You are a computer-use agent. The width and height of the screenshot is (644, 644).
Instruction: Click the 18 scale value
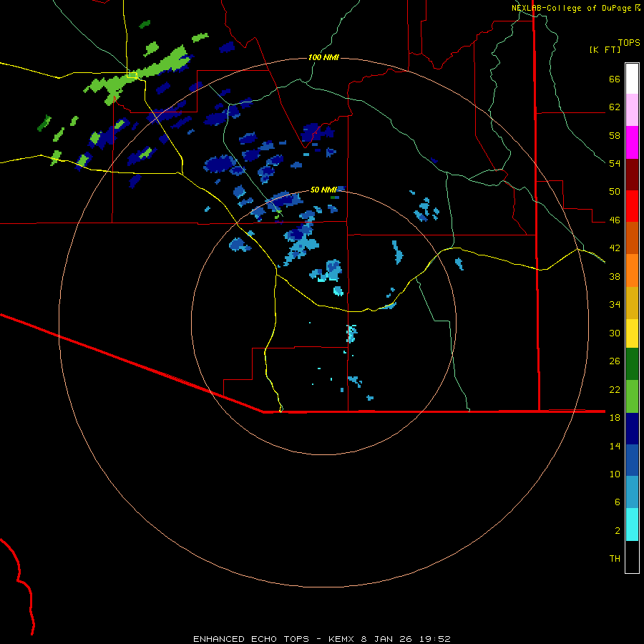click(615, 417)
